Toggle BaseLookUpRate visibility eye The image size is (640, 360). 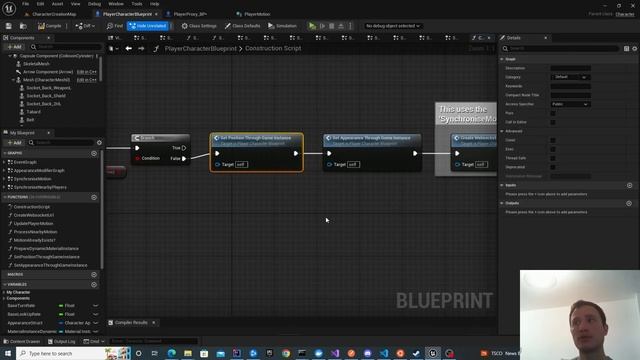pyautogui.click(x=96, y=314)
